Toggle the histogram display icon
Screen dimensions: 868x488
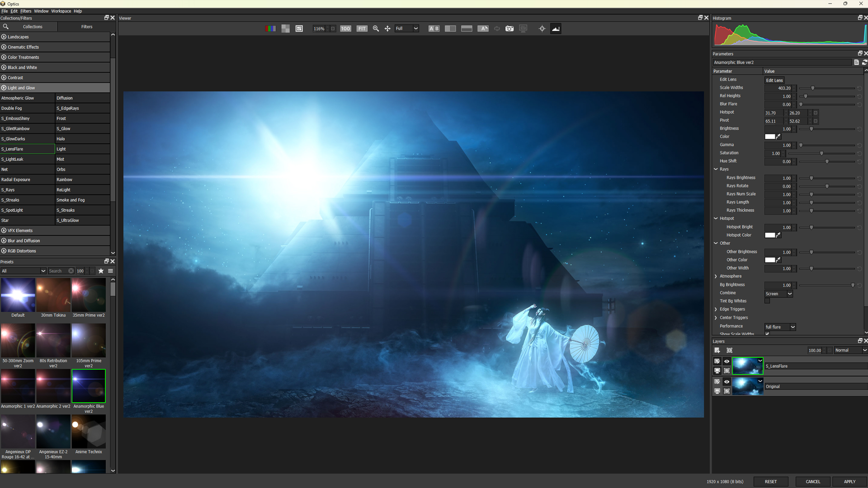point(556,28)
